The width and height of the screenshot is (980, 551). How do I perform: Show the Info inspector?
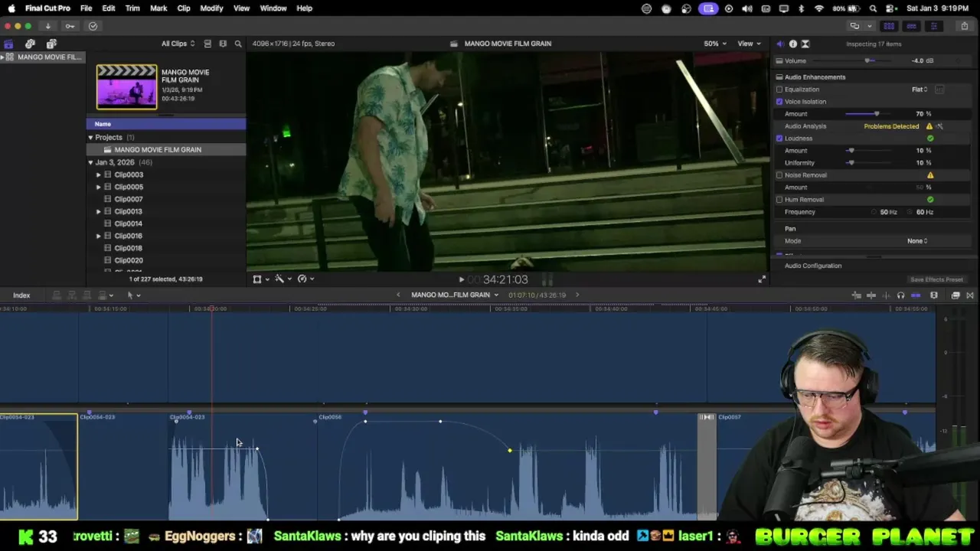click(792, 44)
